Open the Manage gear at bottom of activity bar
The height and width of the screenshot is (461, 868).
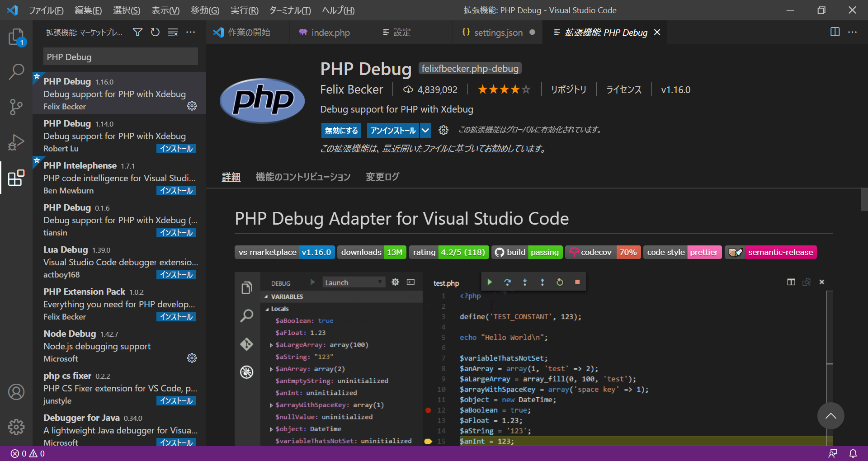point(17,427)
